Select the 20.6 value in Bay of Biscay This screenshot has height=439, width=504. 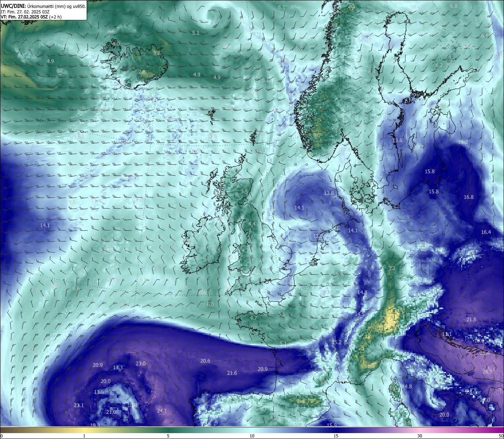click(205, 361)
